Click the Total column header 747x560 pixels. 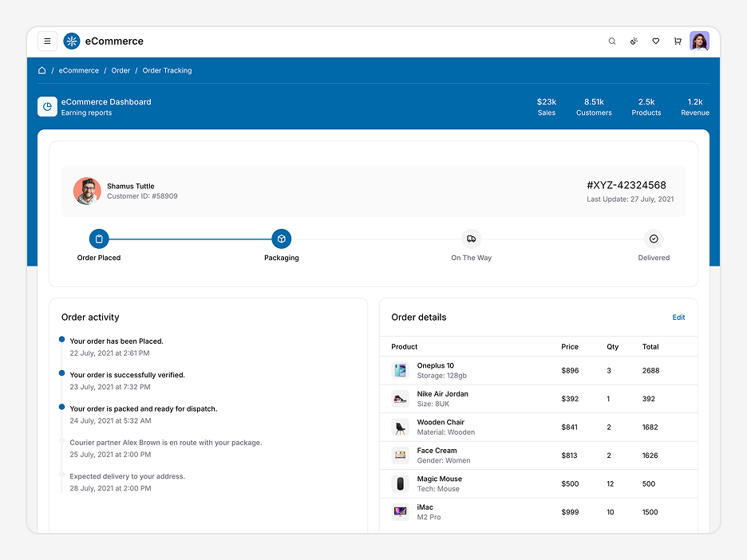click(x=650, y=347)
